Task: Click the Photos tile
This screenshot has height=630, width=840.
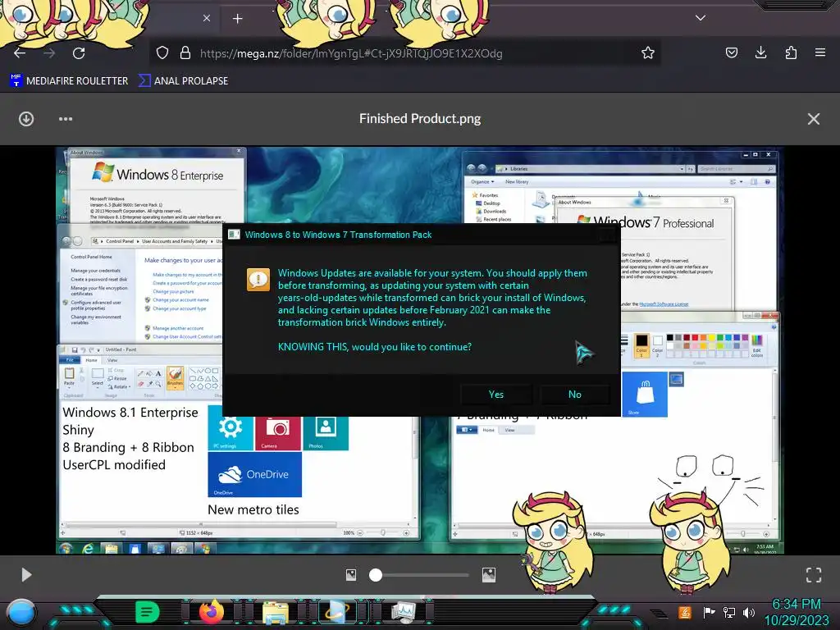Action: (326, 433)
